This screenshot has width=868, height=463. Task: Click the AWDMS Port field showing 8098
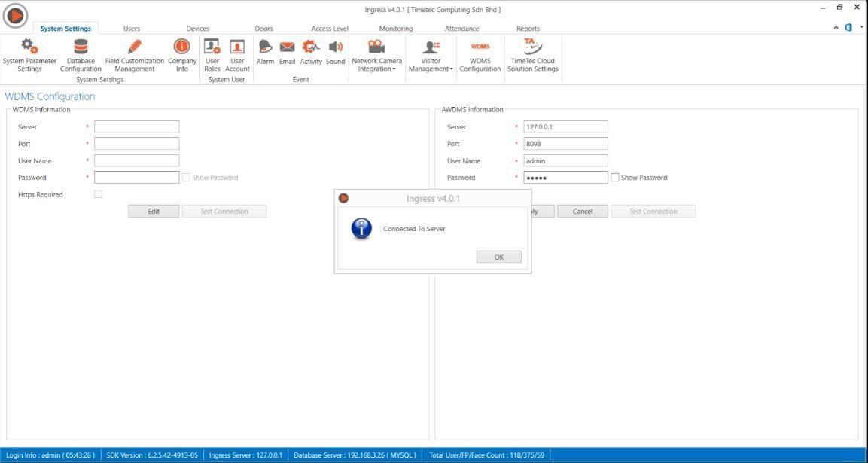click(566, 144)
